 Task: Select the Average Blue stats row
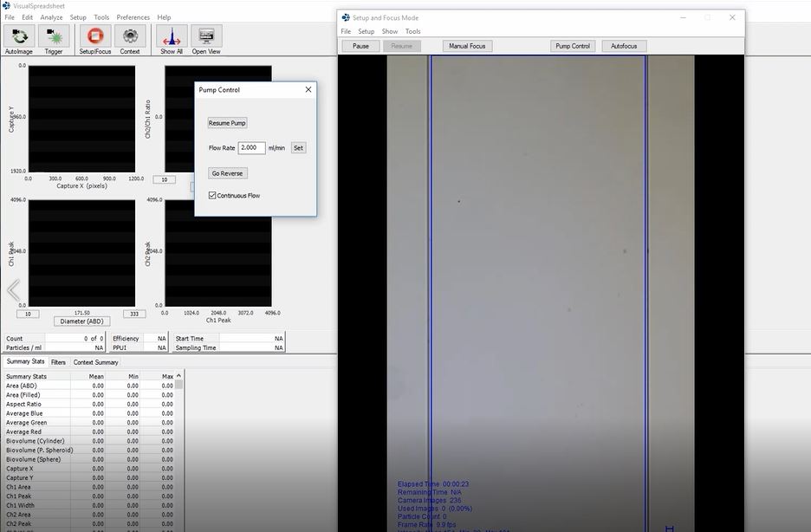[x=89, y=413]
